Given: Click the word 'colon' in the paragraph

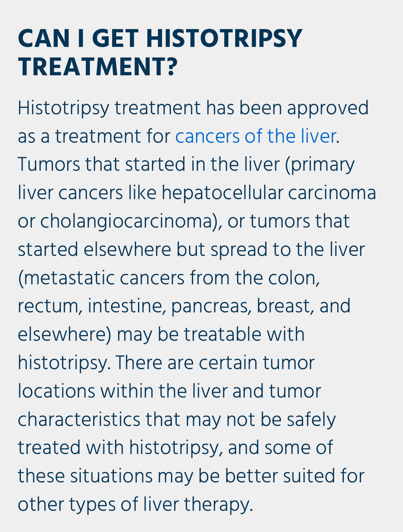Looking at the screenshot, I should (294, 278).
